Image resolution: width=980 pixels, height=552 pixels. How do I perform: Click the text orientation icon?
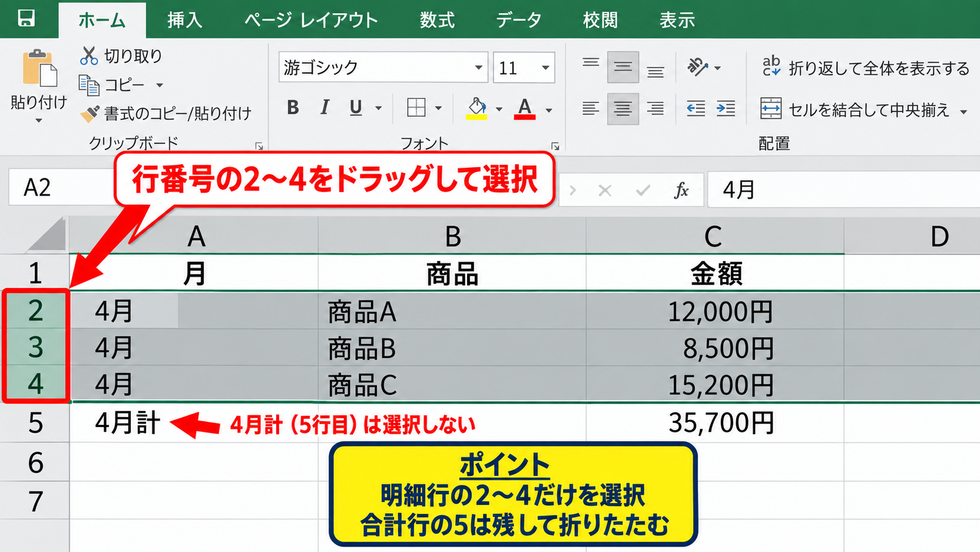697,67
